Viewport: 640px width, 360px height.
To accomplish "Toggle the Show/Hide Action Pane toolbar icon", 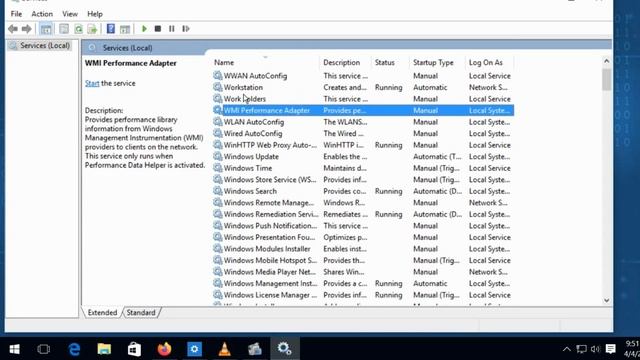I will click(x=125, y=29).
